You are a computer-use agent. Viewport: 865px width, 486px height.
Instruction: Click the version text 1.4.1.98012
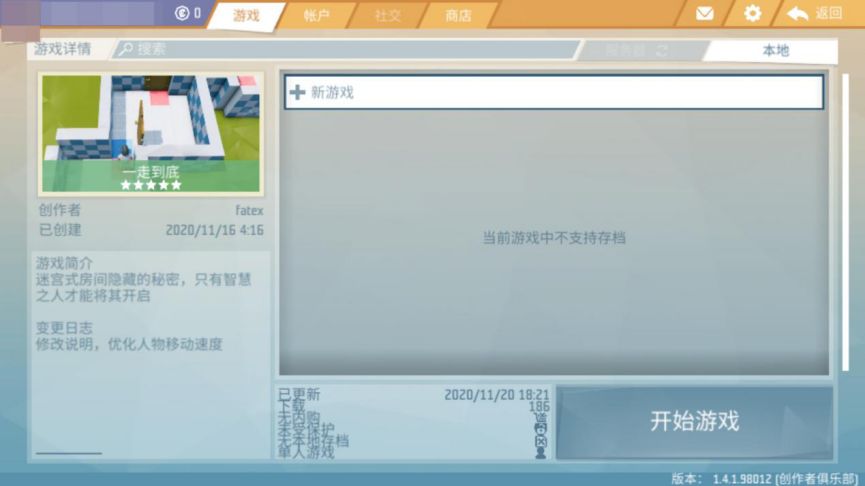[x=743, y=479]
